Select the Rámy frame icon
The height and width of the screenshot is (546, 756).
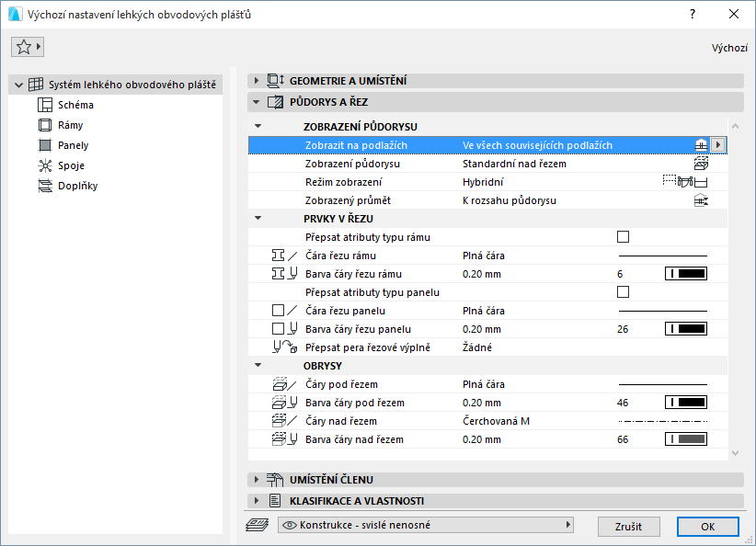(45, 125)
